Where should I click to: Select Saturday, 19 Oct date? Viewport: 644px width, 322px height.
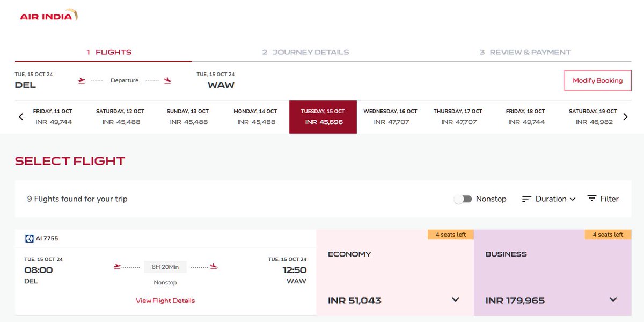593,116
